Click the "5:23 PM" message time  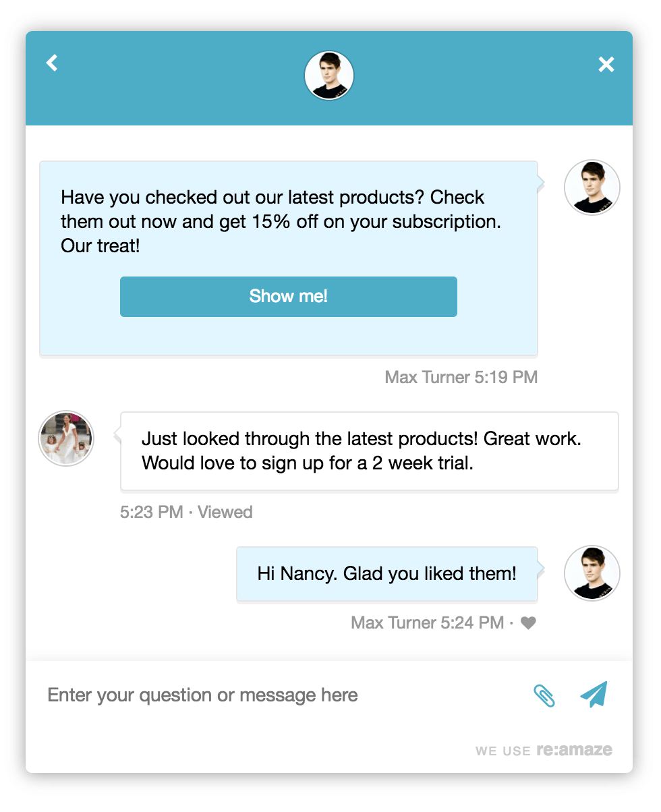(152, 512)
